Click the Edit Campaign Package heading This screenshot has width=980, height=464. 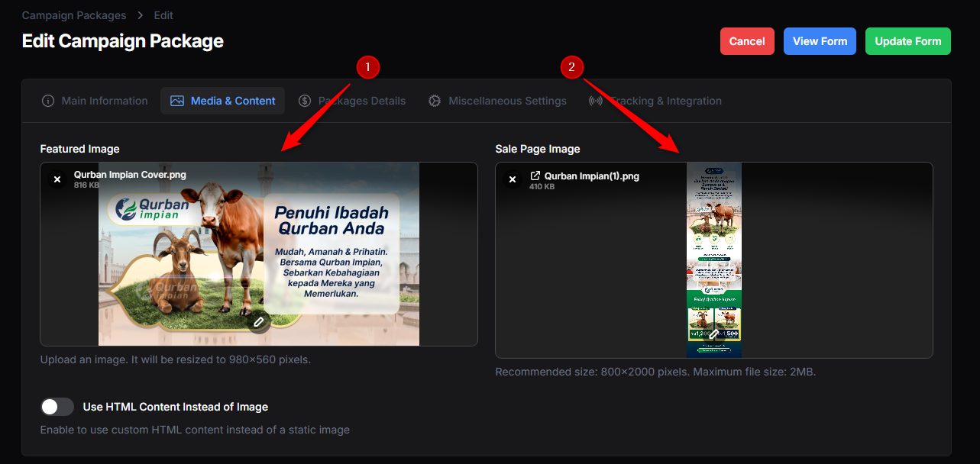click(123, 41)
